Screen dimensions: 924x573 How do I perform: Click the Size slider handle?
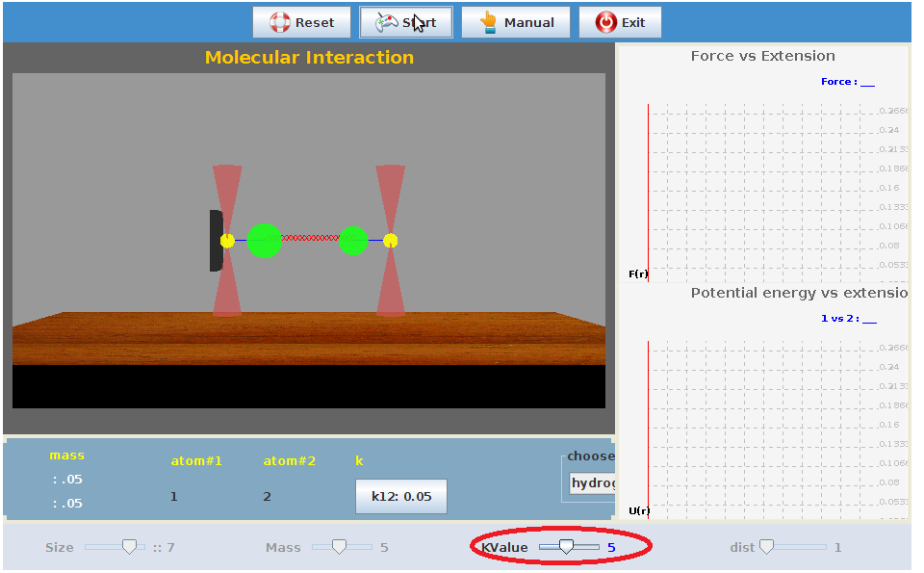tap(129, 547)
